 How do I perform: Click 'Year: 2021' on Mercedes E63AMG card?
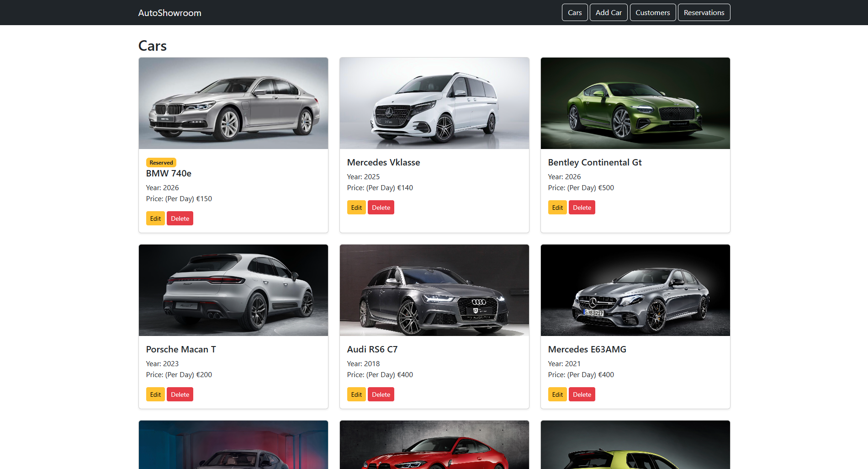tap(564, 364)
